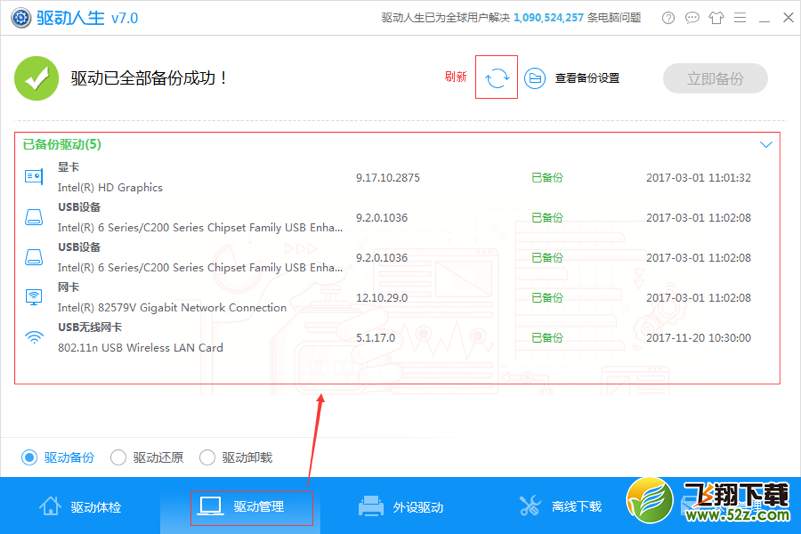Open the skin shirt icon
Screen dimensions: 801x534
coord(716,18)
